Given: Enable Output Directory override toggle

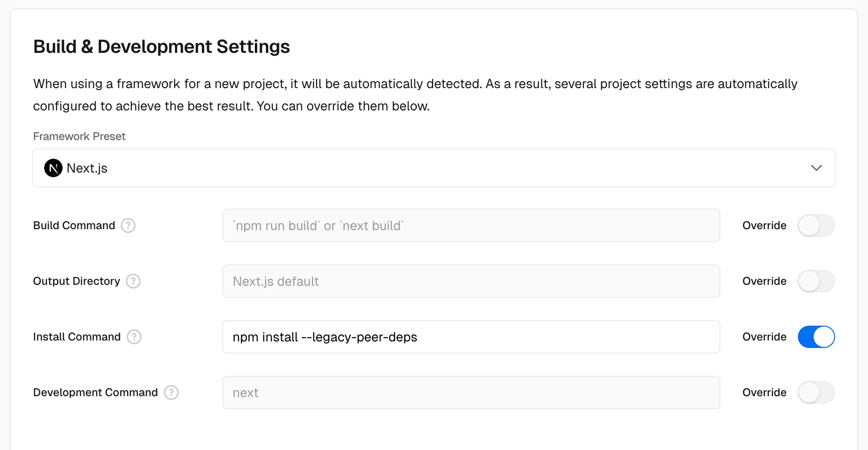Looking at the screenshot, I should (x=816, y=281).
